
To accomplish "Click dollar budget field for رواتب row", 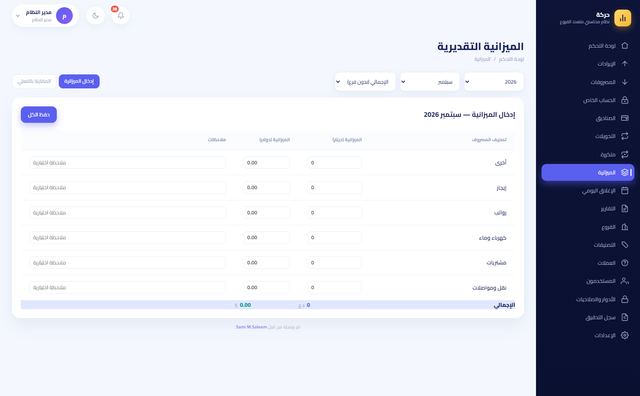I will pyautogui.click(x=266, y=213).
